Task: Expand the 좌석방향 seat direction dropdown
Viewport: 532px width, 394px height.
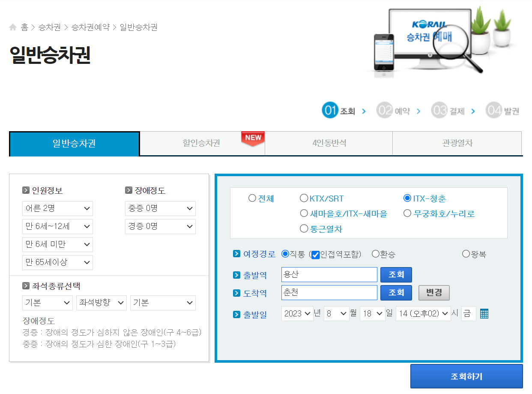Action: tap(102, 303)
